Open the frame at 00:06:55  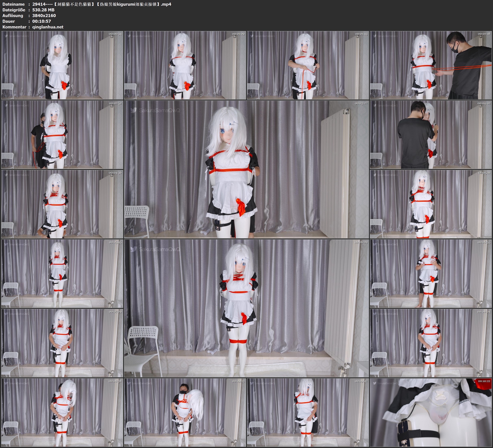tap(431, 273)
